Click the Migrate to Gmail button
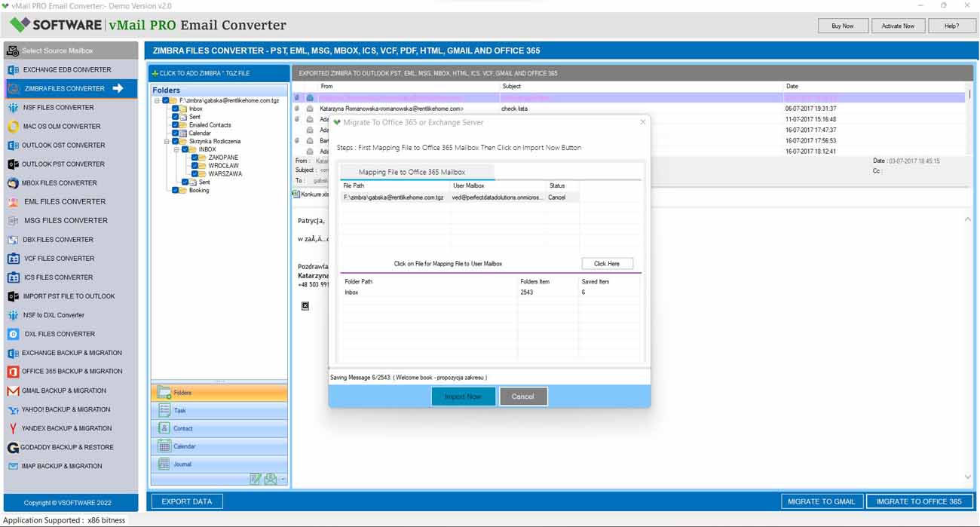The height and width of the screenshot is (527, 980). click(822, 501)
